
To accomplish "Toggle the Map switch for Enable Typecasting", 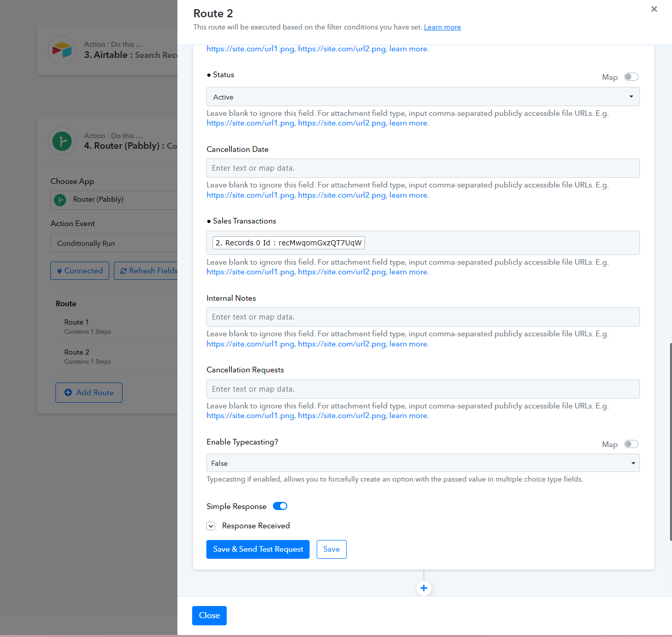I will 631,444.
